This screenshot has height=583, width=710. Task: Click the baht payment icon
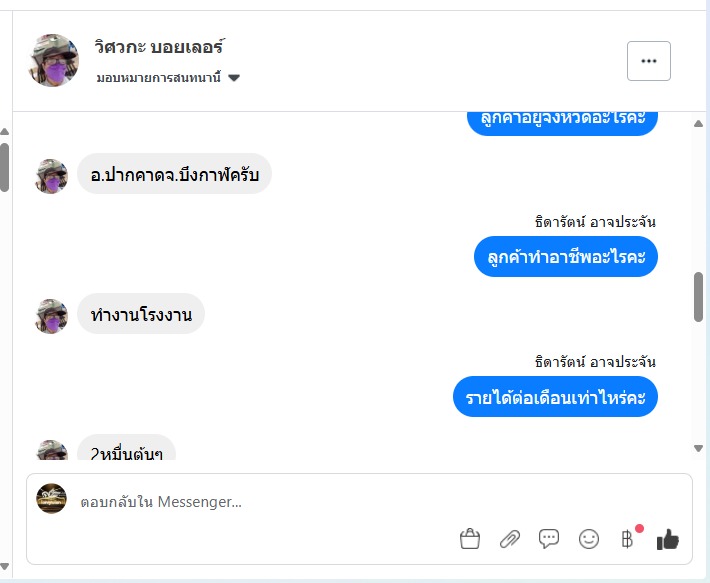[x=628, y=539]
